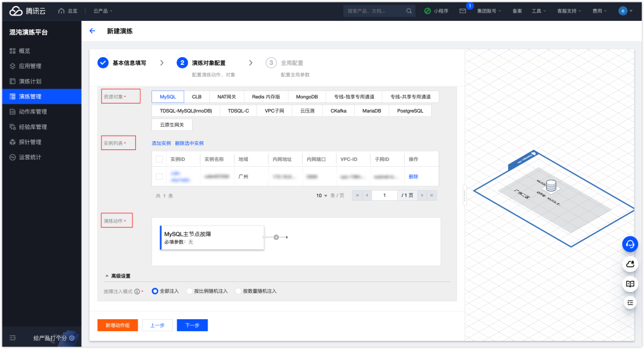
Task: Open the mail notification icon
Action: click(463, 11)
